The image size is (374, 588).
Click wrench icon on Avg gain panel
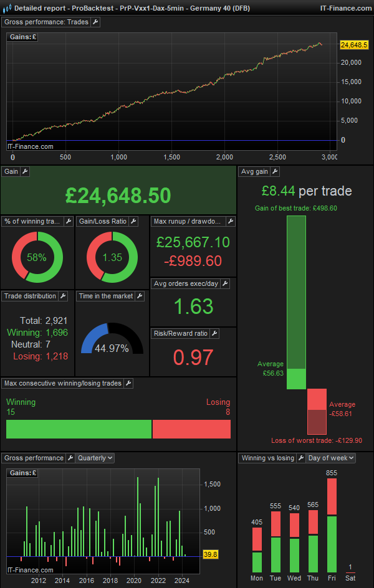click(x=275, y=171)
